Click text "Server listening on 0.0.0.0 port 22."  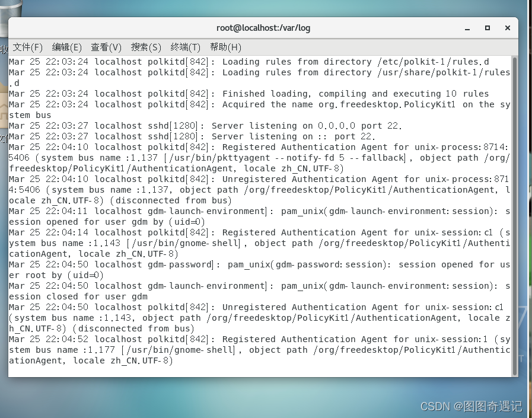click(x=307, y=126)
